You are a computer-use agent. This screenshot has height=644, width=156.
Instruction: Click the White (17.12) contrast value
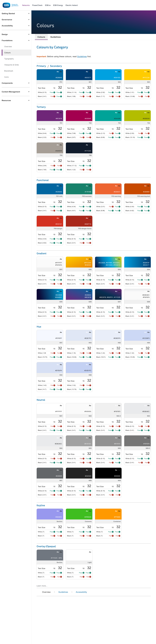pos(72,165)
